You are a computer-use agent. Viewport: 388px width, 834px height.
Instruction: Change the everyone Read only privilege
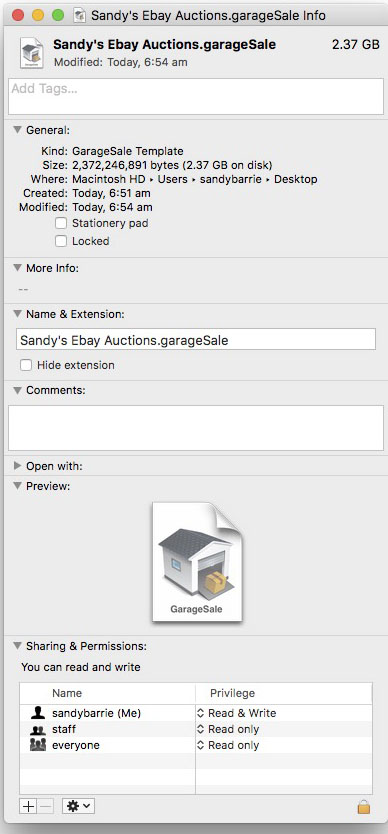(228, 745)
